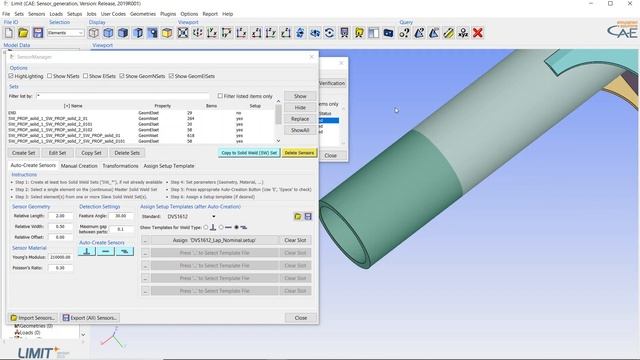Select the END row in sets list
Screen dimensions: 640x360
141,113
